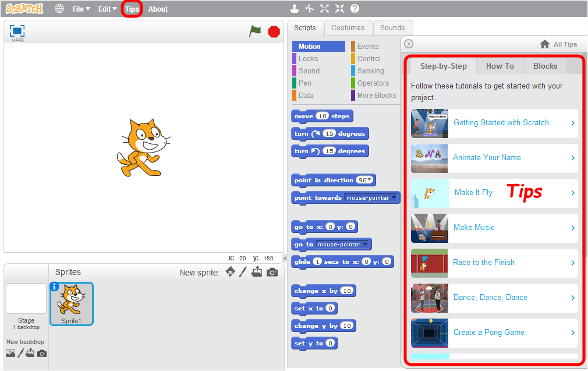
Task: Close the Tips panel
Action: point(409,44)
